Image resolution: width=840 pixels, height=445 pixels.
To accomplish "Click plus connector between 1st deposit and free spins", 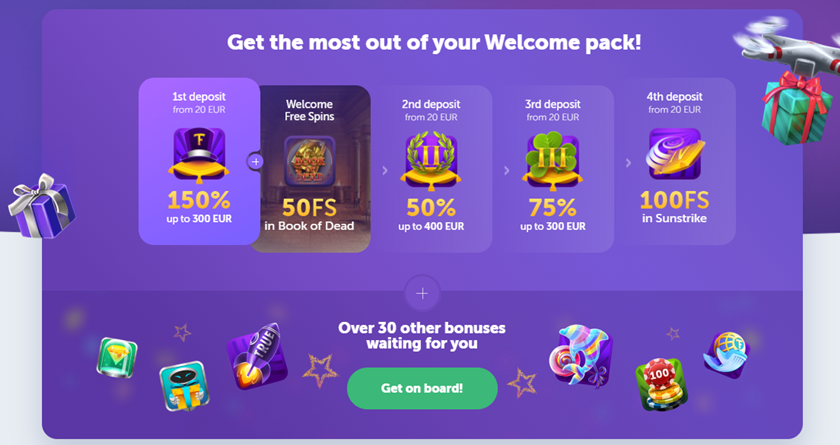I will tap(256, 161).
